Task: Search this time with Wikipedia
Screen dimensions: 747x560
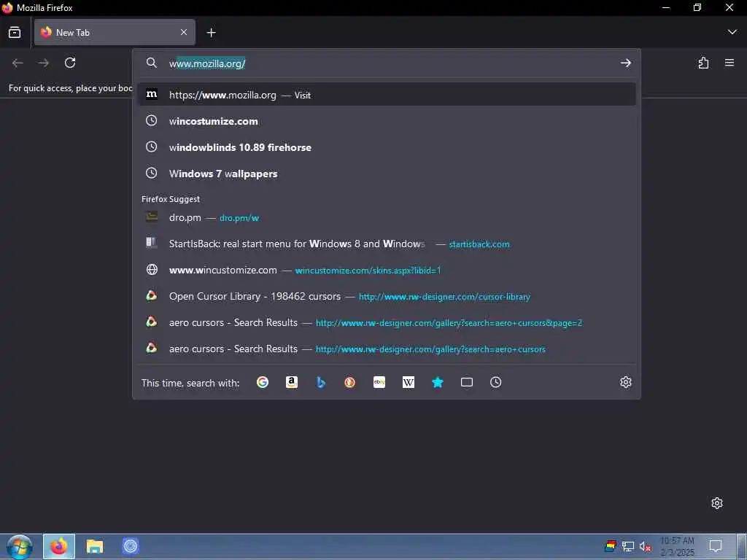Action: tap(409, 382)
